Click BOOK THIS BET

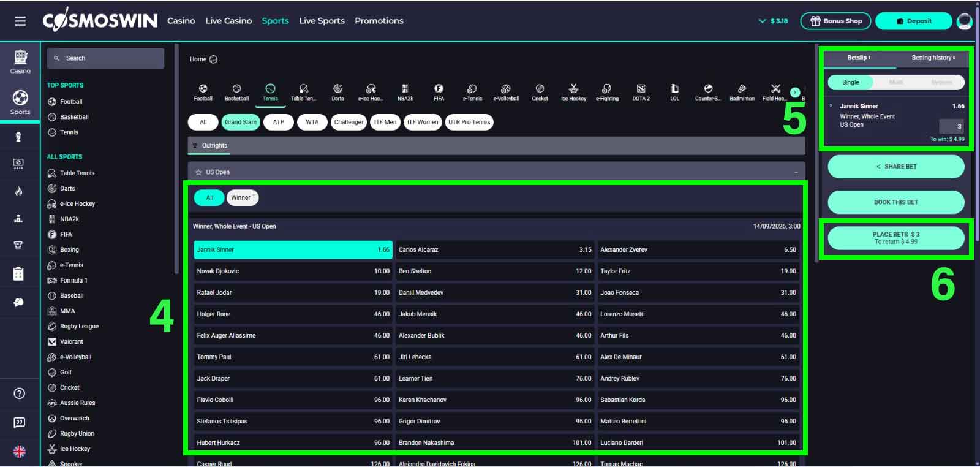tap(896, 202)
